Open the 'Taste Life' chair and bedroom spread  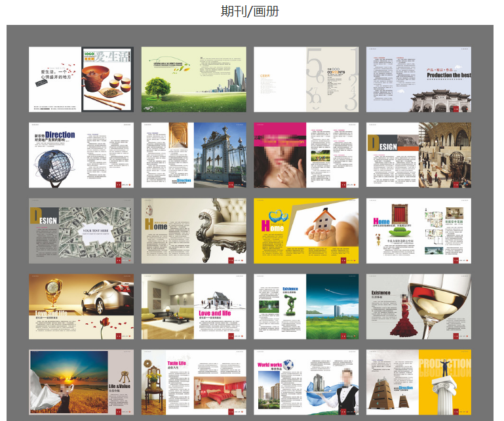click(194, 382)
